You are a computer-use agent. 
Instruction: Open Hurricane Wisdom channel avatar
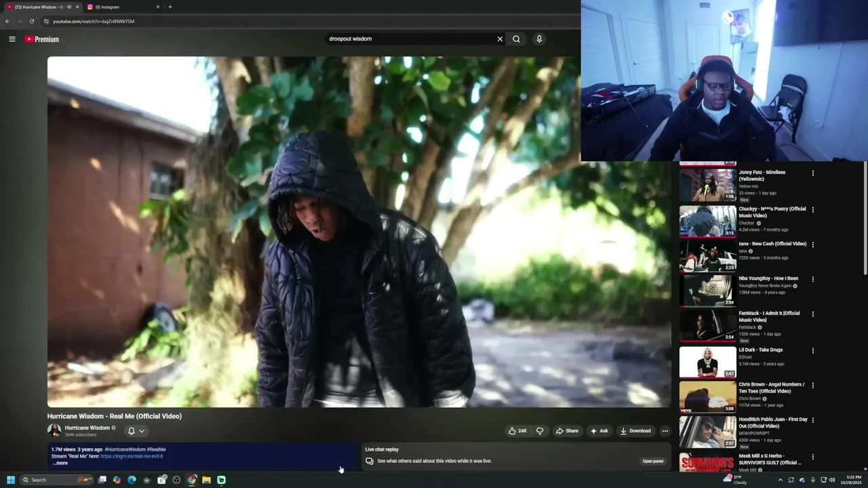coord(54,430)
